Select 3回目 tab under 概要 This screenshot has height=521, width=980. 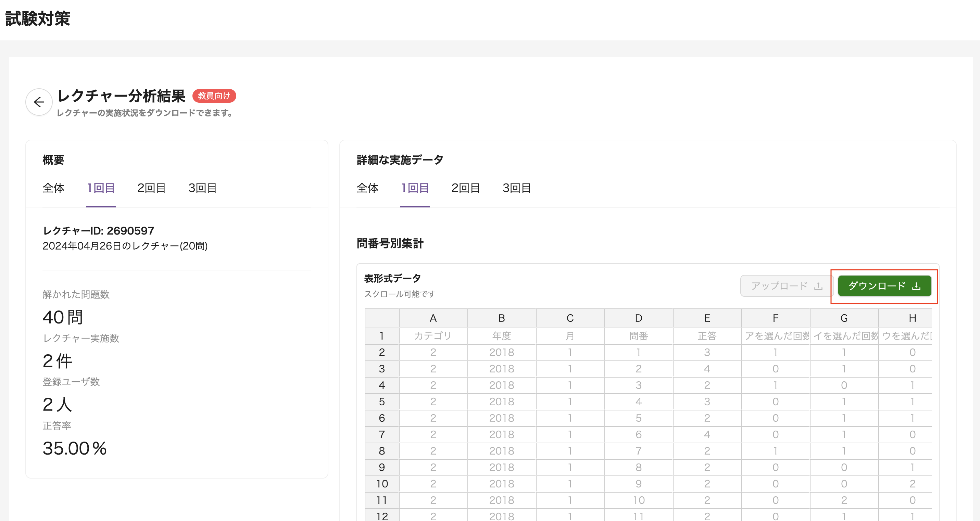point(202,188)
